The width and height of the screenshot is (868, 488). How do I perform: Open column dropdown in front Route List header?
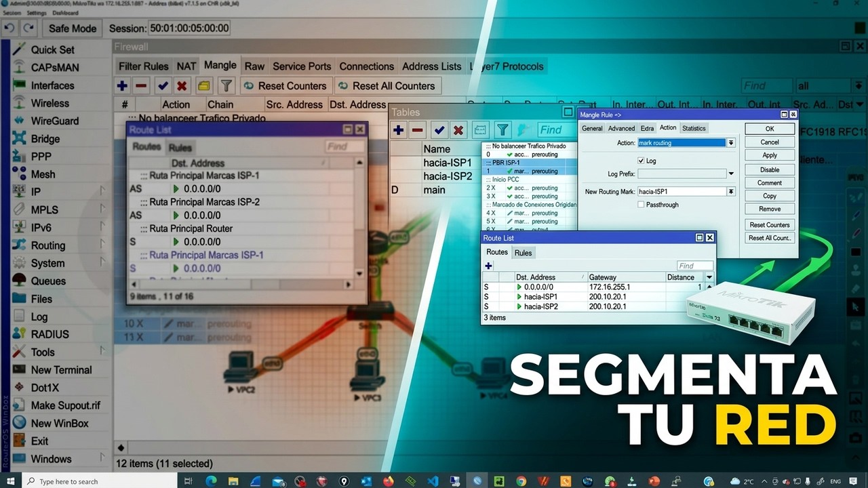(709, 277)
